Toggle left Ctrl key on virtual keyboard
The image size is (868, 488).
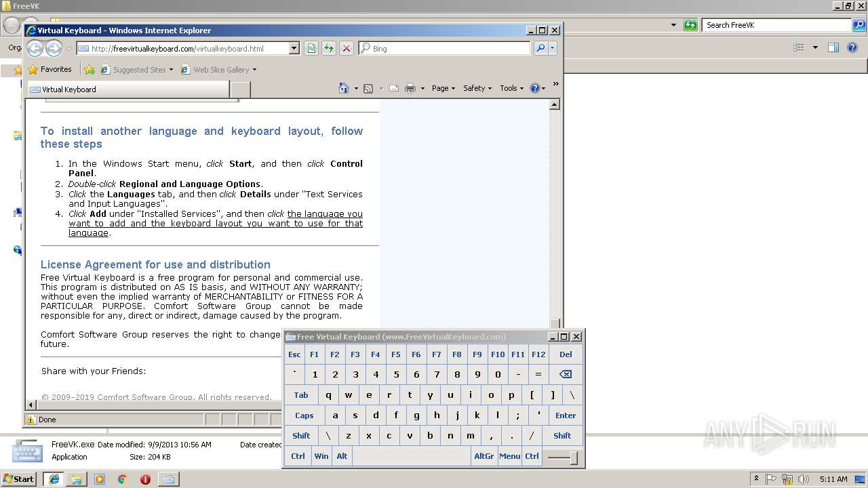pyautogui.click(x=298, y=456)
